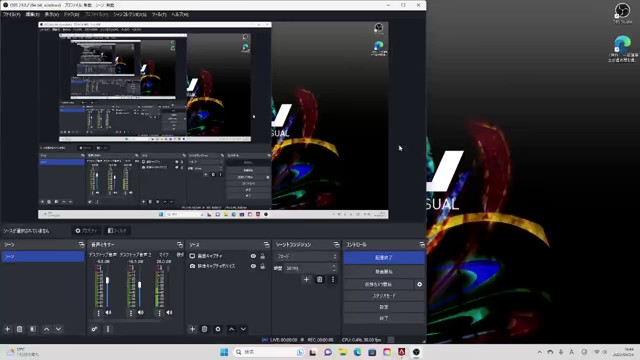Image resolution: width=640 pixels, height=360 pixels.
Task: Open デスクトップ音声 mixer options three-dot menu
Action: point(98,313)
